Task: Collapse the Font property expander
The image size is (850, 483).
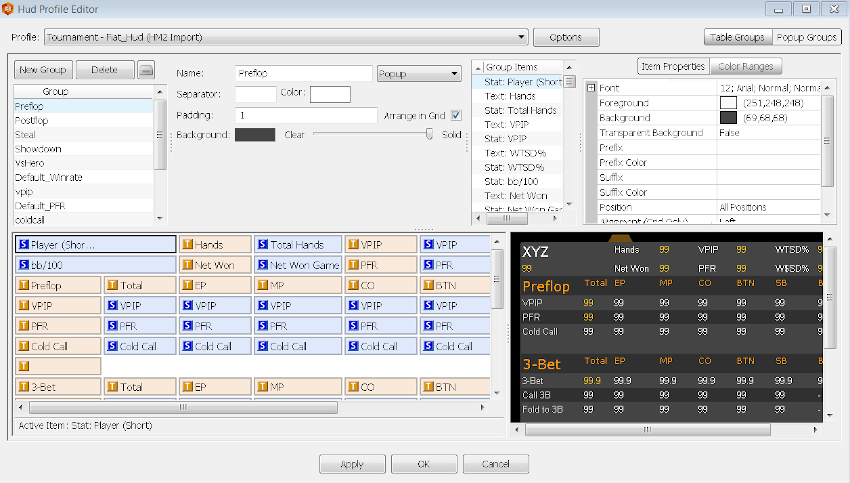Action: click(x=591, y=88)
